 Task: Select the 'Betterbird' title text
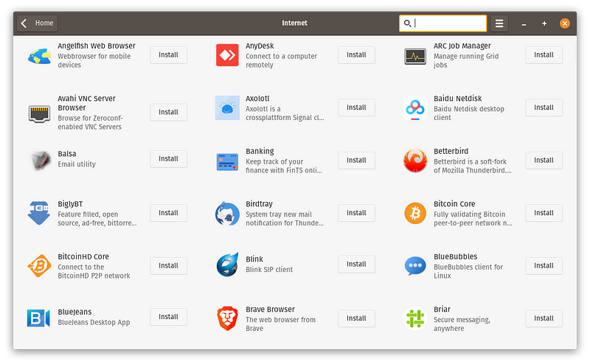[x=451, y=151]
